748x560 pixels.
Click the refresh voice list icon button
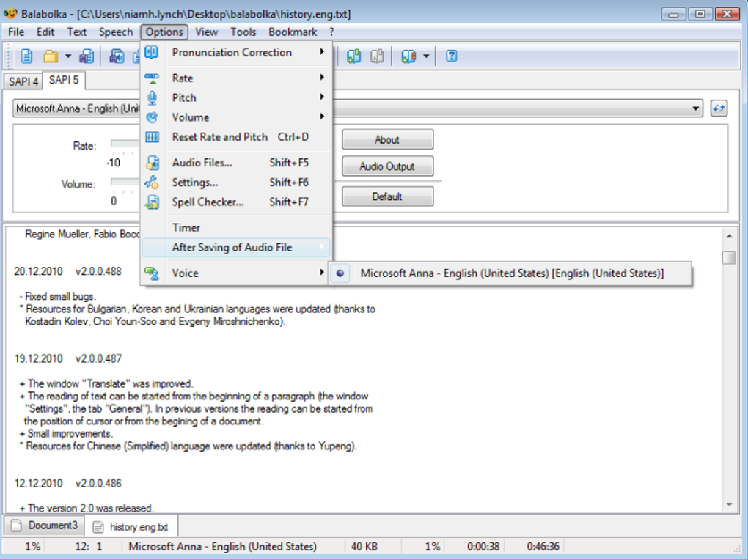click(719, 108)
